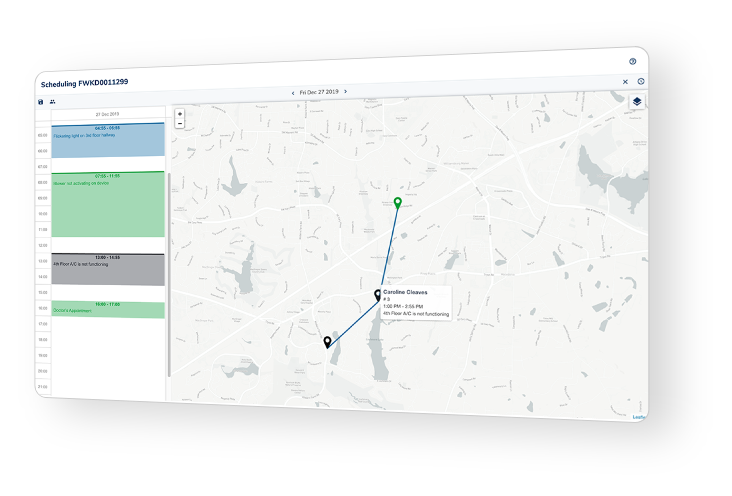Open the 4th Floor A/C appointment block
Image resolution: width=732 pixels, height=496 pixels.
click(x=108, y=270)
